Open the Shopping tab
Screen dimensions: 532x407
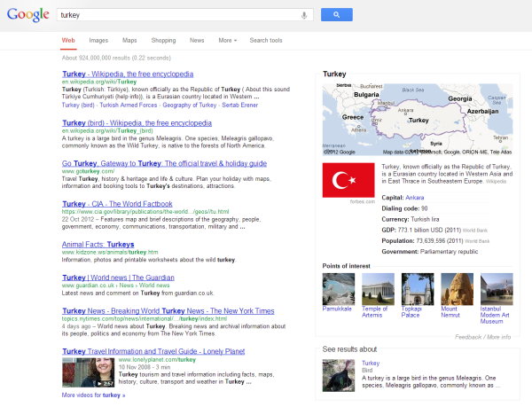click(163, 41)
